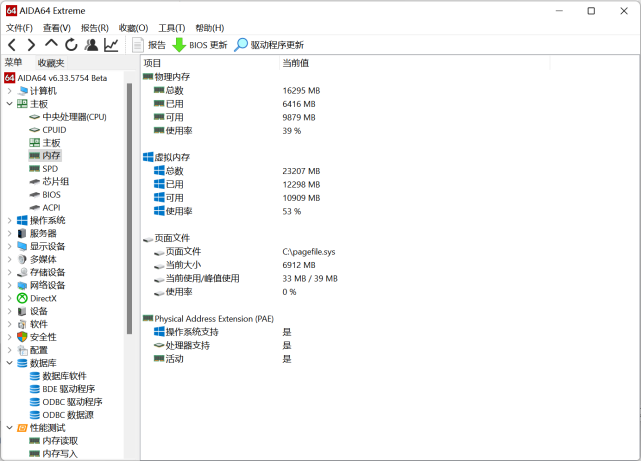Select ODBC 驱动程序 in the tree
641x461 pixels.
click(x=72, y=402)
